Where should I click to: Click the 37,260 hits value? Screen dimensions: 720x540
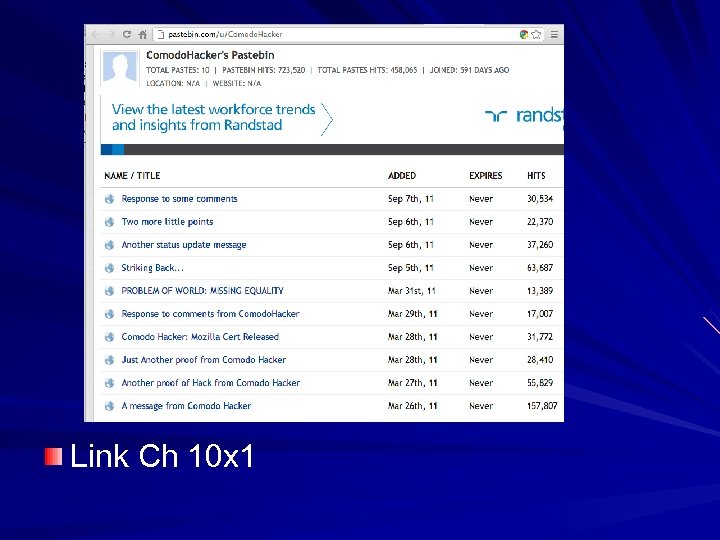540,245
